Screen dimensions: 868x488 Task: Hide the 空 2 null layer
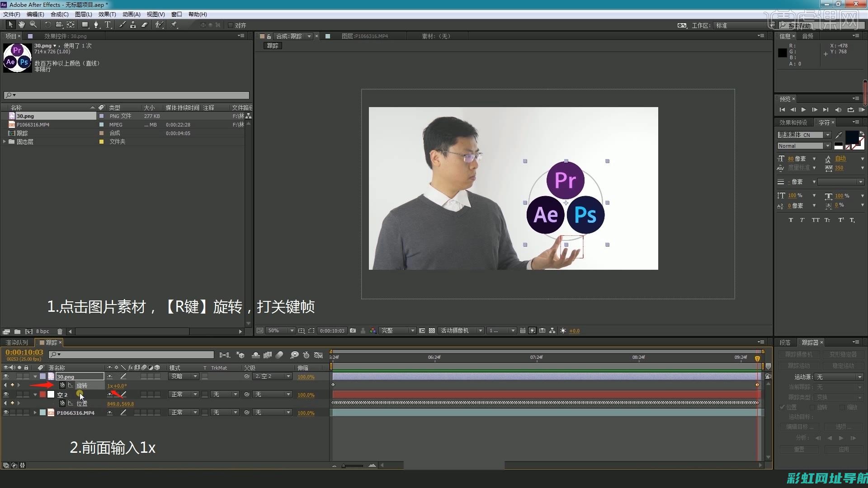pos(6,394)
